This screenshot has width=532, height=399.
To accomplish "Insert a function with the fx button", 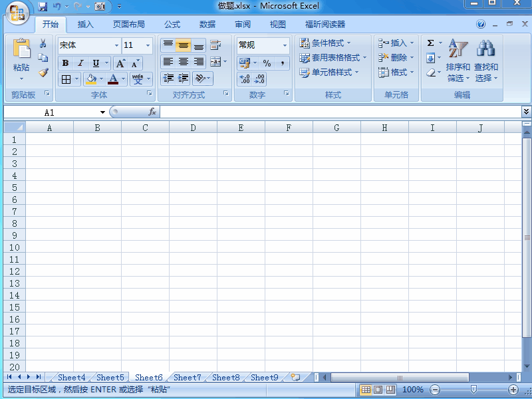I will point(152,111).
